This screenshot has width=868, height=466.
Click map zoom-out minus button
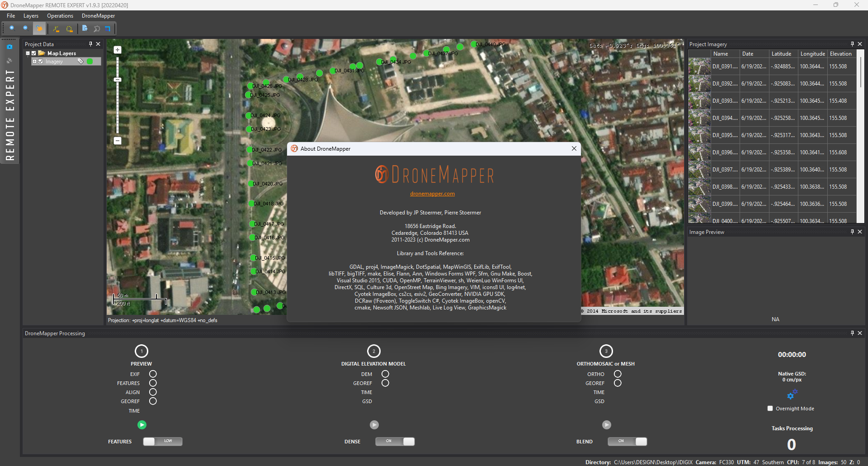[118, 141]
